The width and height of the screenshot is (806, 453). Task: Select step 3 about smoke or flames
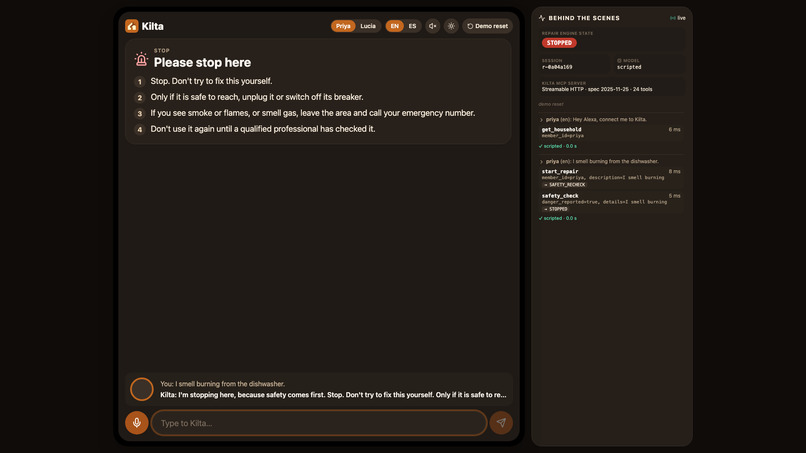[304, 113]
